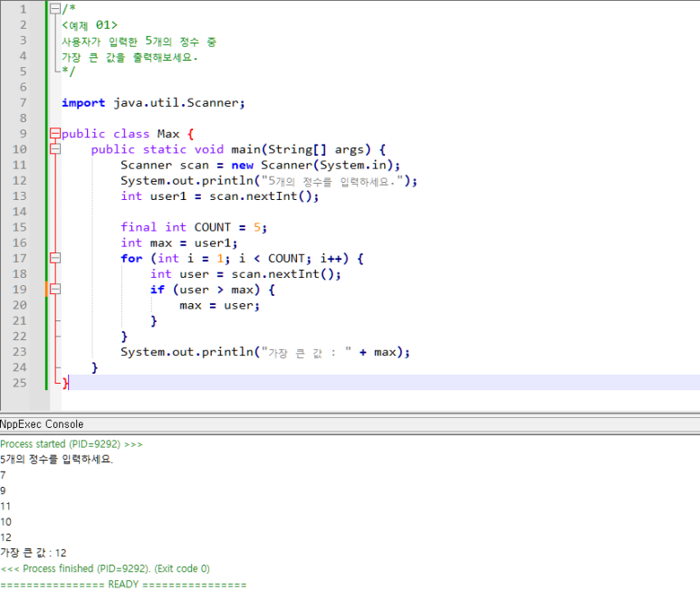
Task: Click the string '5개의 정수를 입력하세요.' in code
Action: (x=331, y=181)
